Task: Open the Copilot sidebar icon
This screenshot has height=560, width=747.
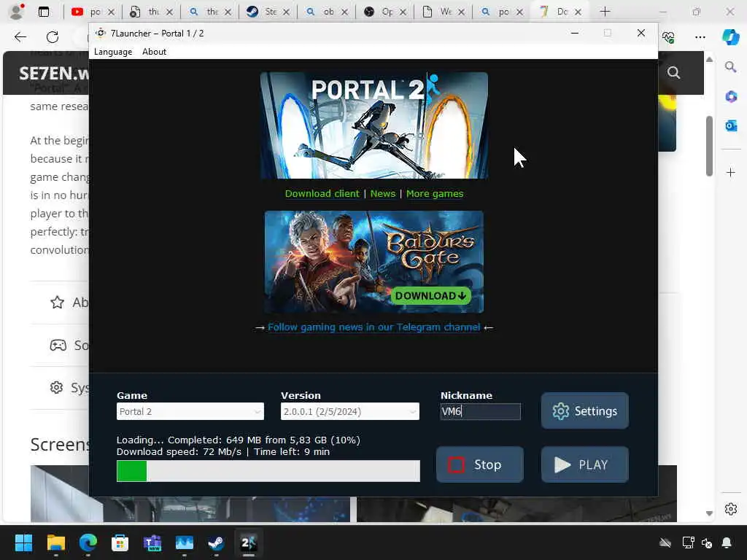Action: coord(731,36)
